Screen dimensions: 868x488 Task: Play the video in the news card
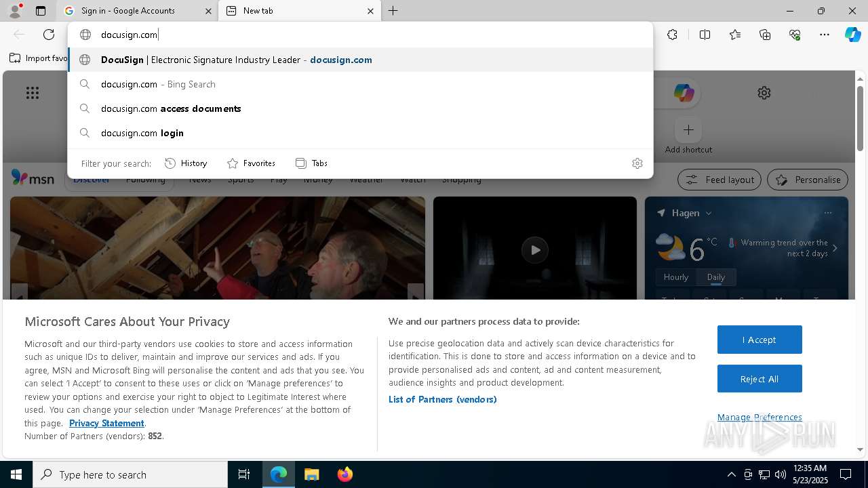coord(535,249)
